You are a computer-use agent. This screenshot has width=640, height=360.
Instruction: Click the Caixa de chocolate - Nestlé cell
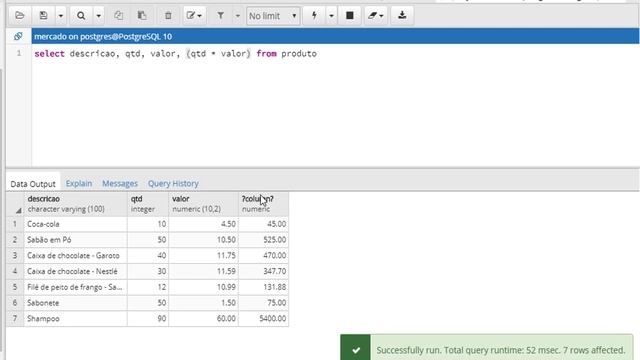click(76, 271)
